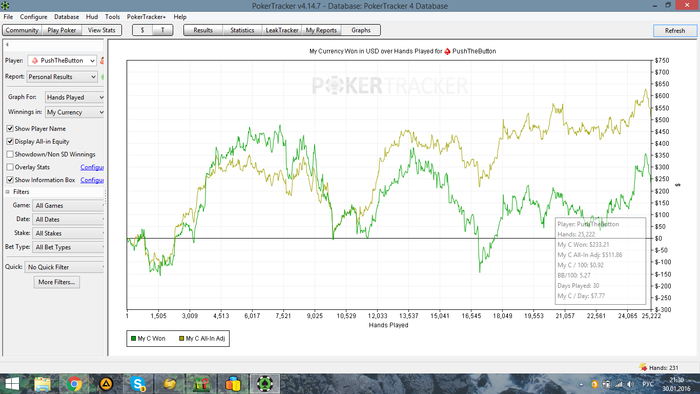
Task: Collapse the Filters section expander
Action: tap(8, 192)
